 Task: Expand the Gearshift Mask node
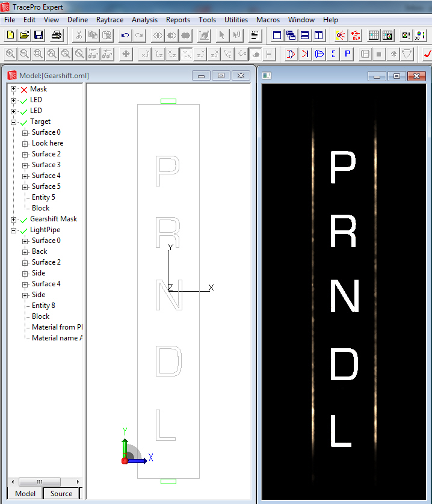pos(13,220)
